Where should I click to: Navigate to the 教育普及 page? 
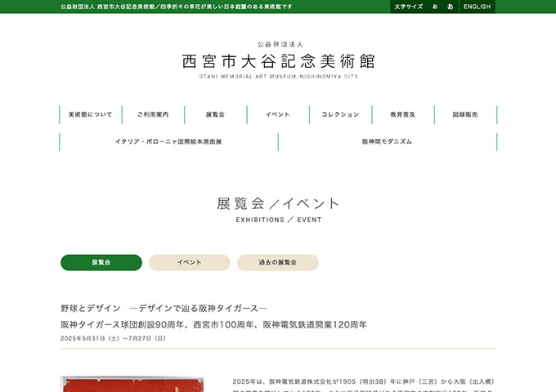[x=402, y=114]
